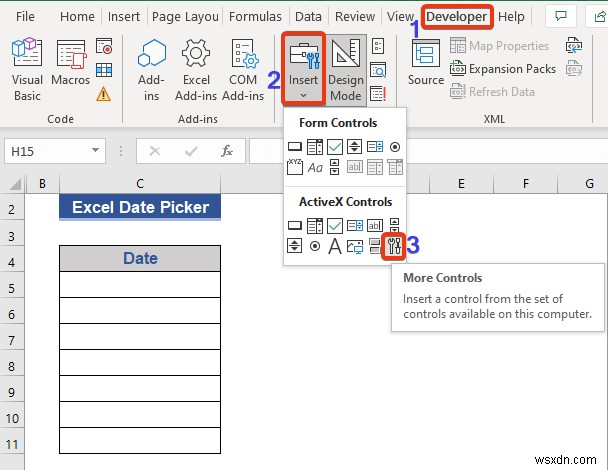The width and height of the screenshot is (608, 470).
Task: Insert Form Controls button
Action: [295, 147]
